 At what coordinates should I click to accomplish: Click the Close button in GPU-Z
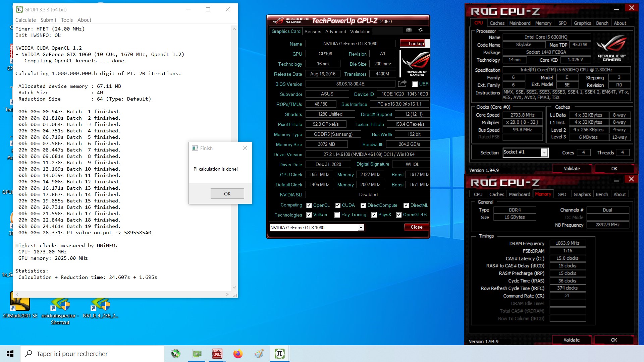[417, 227]
